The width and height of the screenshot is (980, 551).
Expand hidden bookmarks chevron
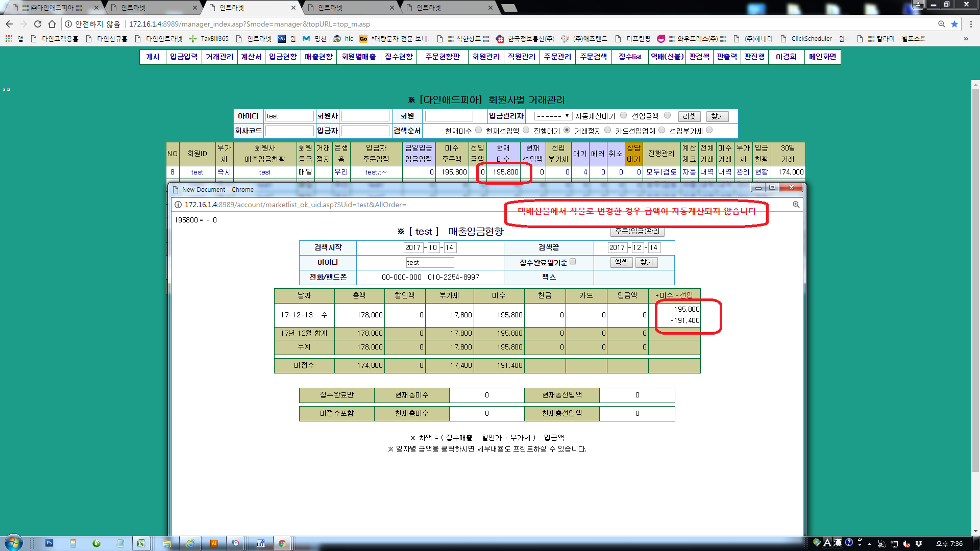pos(966,39)
